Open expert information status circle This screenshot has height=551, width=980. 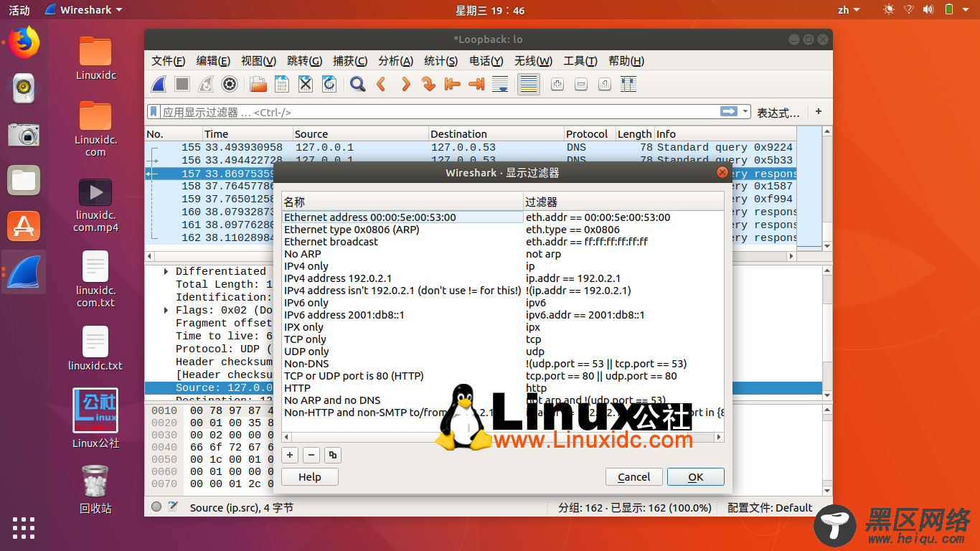pyautogui.click(x=156, y=507)
